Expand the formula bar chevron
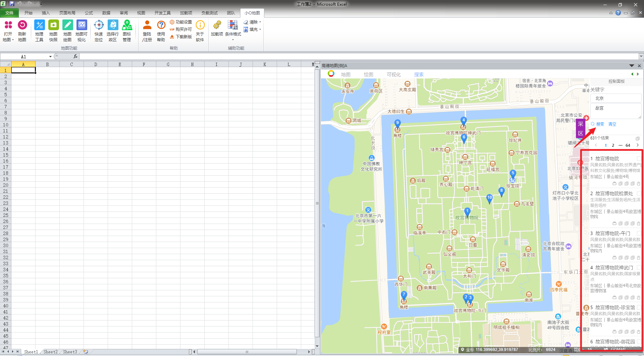The width and height of the screenshot is (644, 356). (x=641, y=56)
